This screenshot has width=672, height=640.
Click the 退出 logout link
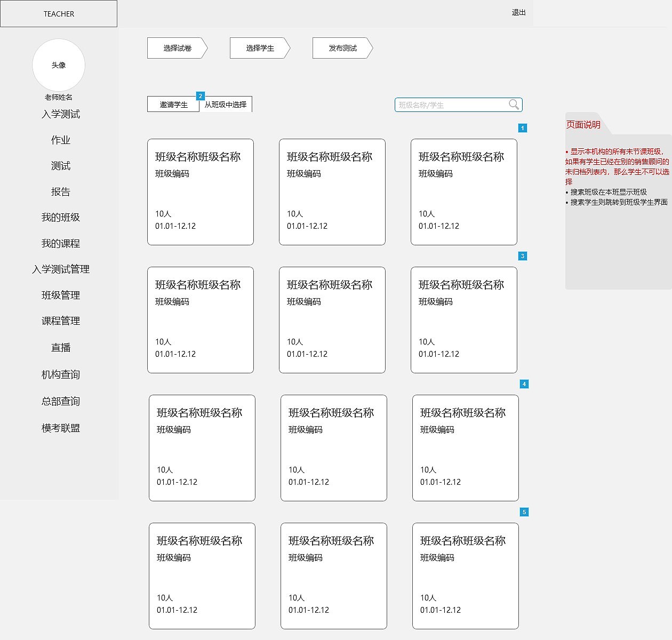pyautogui.click(x=518, y=13)
